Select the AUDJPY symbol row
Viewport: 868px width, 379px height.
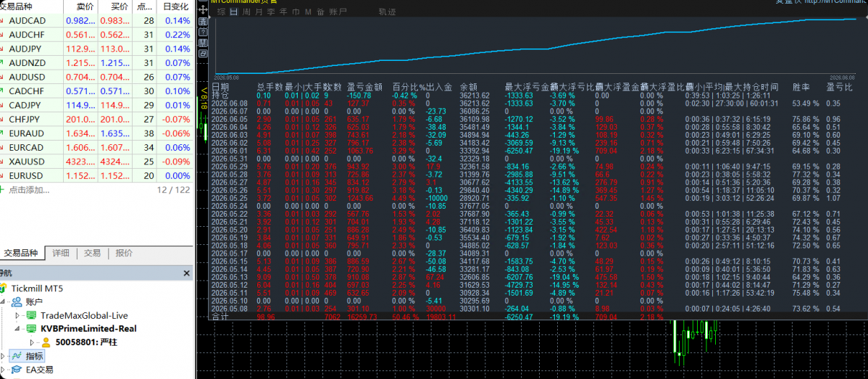(96, 49)
